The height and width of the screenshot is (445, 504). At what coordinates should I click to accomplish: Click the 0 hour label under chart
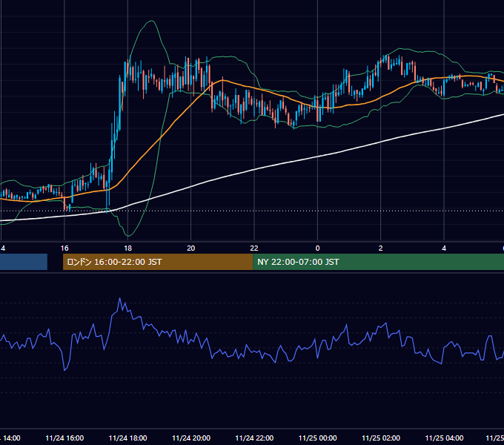[317, 248]
